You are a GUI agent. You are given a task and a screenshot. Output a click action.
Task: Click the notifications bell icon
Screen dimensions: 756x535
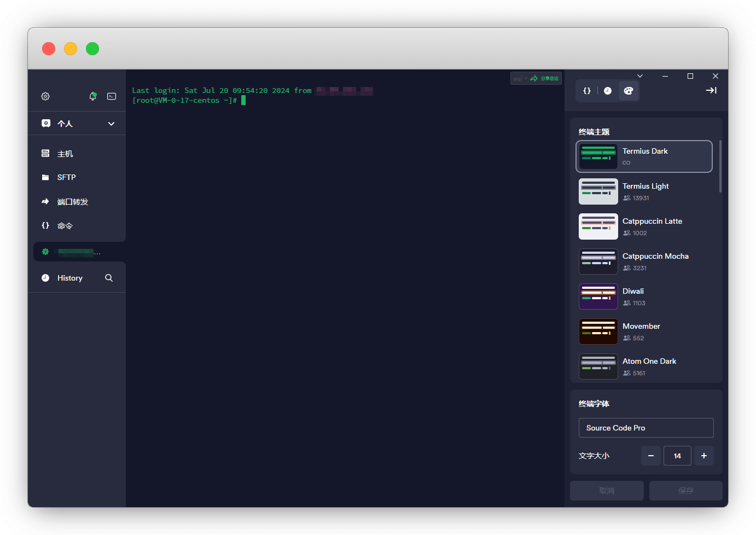point(92,96)
